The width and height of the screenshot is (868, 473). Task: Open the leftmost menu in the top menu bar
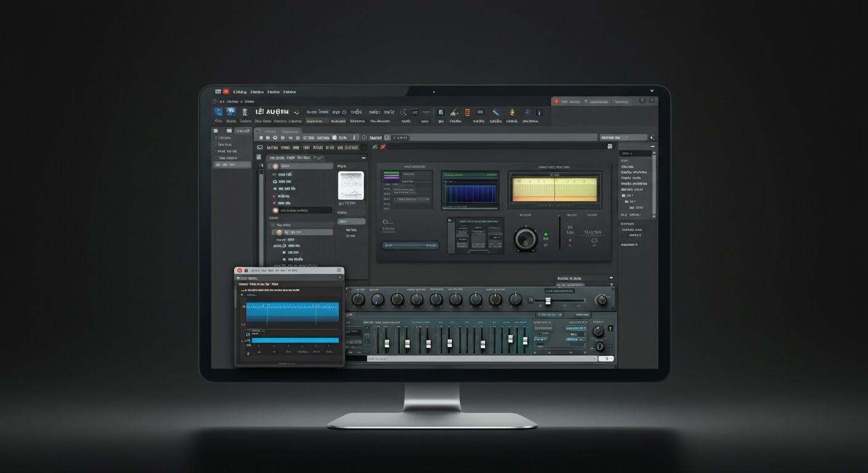pyautogui.click(x=227, y=92)
